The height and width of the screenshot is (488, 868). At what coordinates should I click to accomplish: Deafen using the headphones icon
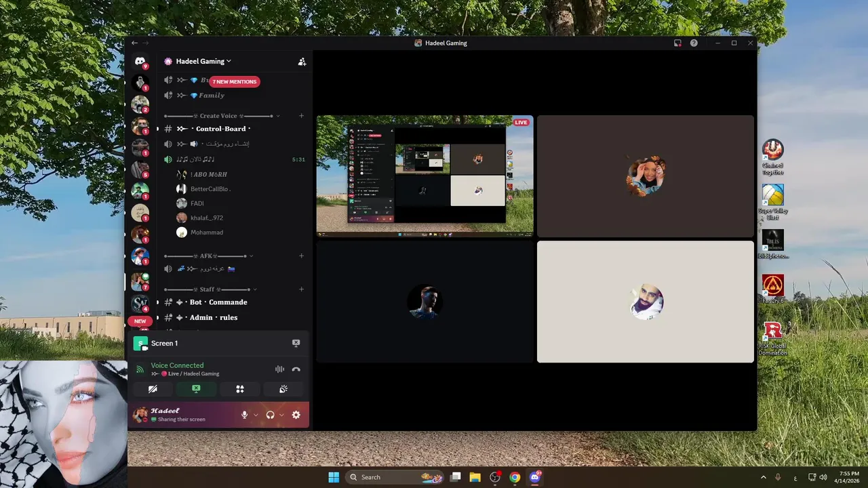point(270,415)
